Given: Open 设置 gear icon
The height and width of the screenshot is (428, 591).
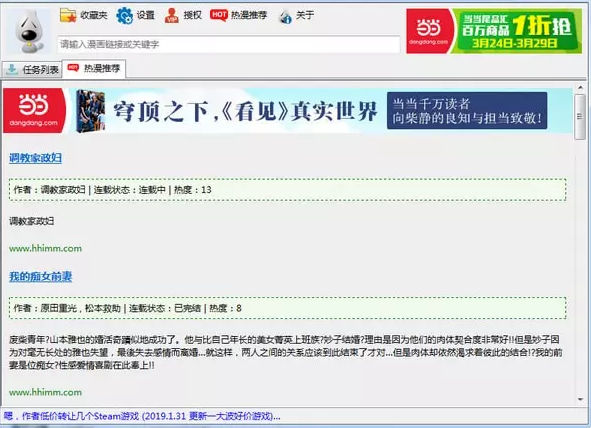Looking at the screenshot, I should pyautogui.click(x=124, y=16).
